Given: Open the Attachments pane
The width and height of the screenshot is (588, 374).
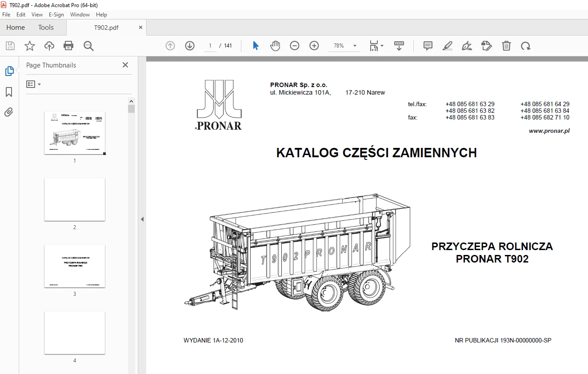Looking at the screenshot, I should pyautogui.click(x=9, y=112).
